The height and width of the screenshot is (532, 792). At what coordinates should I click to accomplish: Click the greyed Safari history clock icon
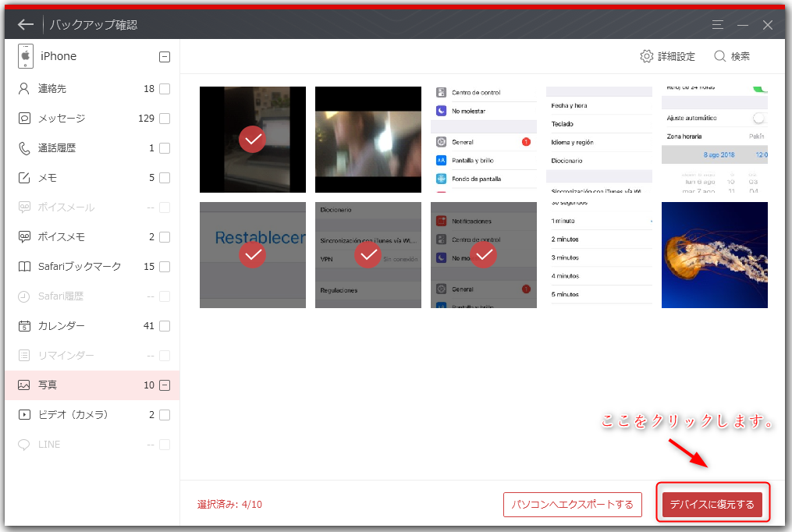tap(23, 296)
